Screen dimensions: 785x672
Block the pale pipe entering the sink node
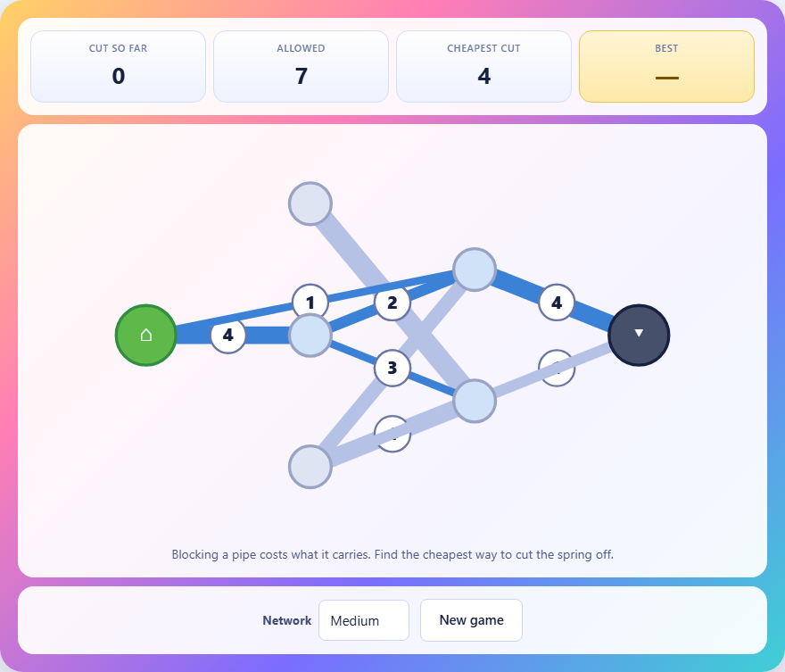pyautogui.click(x=557, y=368)
